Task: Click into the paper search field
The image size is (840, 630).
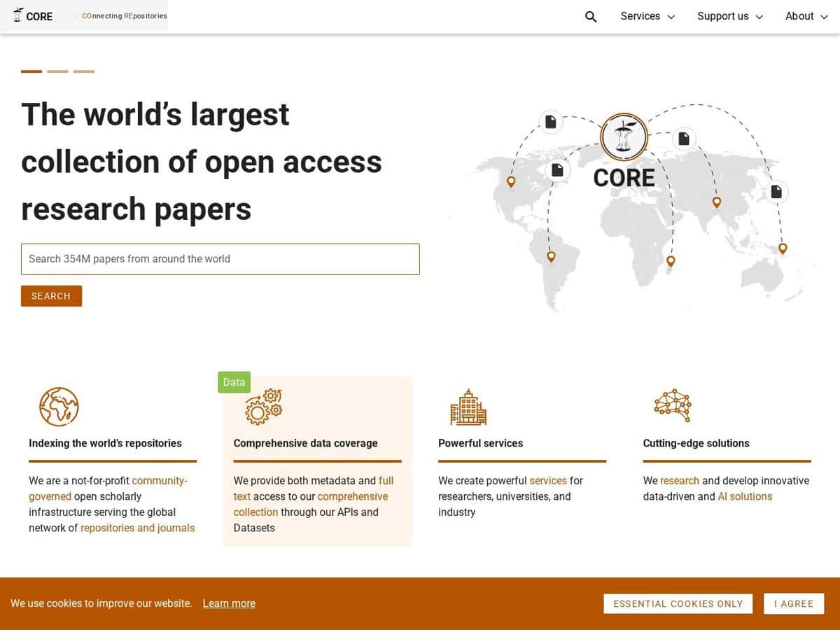Action: point(220,259)
